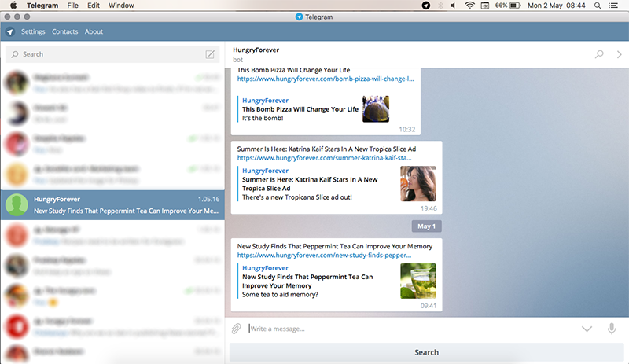Open Settings in the Telegram top bar
This screenshot has width=629, height=364.
tap(33, 31)
